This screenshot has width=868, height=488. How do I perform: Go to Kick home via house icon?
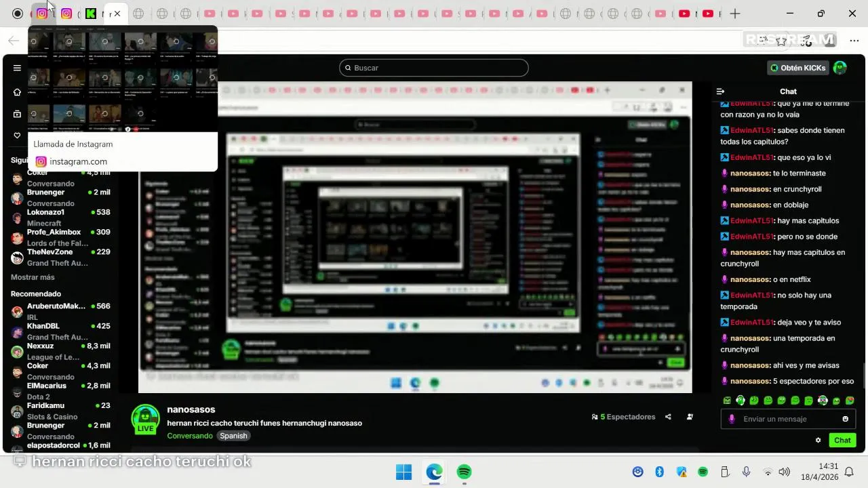17,92
